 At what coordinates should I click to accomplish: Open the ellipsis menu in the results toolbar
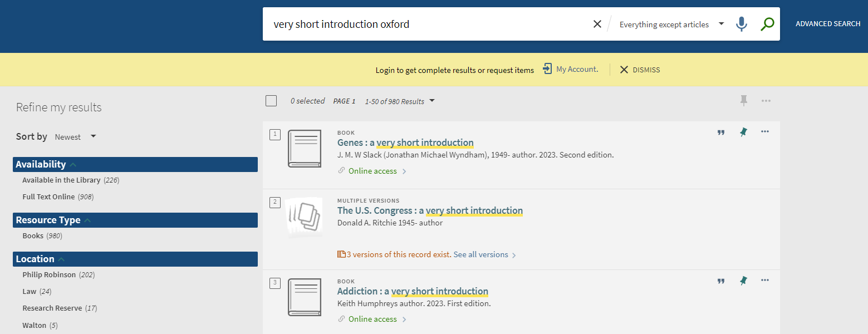766,101
